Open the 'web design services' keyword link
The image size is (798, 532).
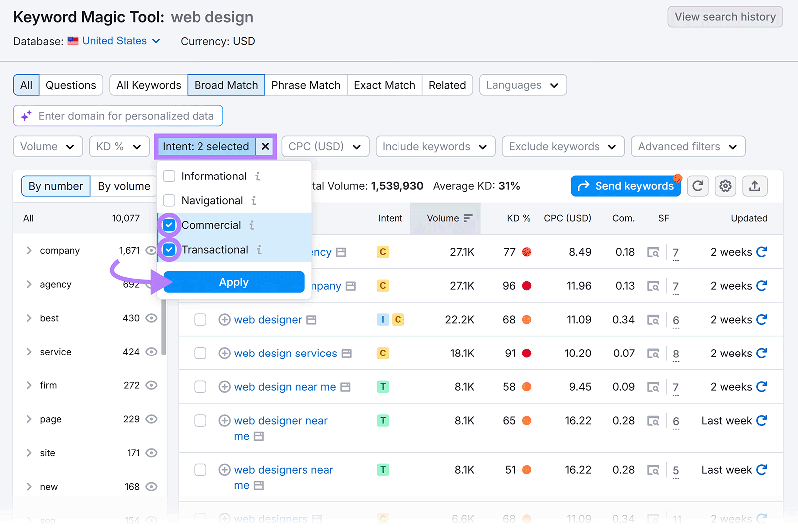pos(286,353)
